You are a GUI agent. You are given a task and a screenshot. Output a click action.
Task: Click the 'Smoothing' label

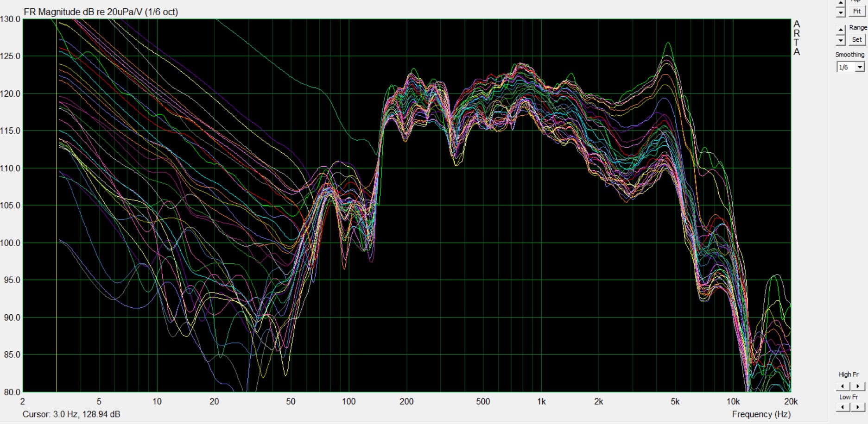click(850, 55)
